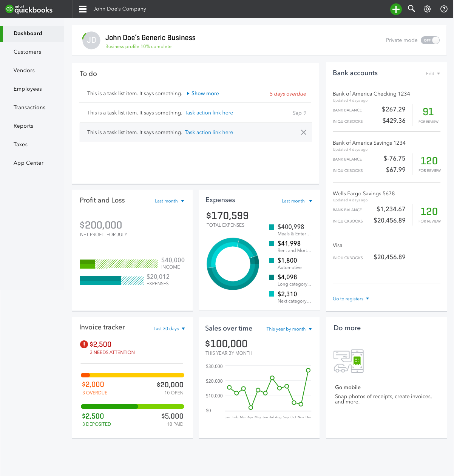
Task: Expand the Go to registers dropdown
Action: pyautogui.click(x=351, y=299)
